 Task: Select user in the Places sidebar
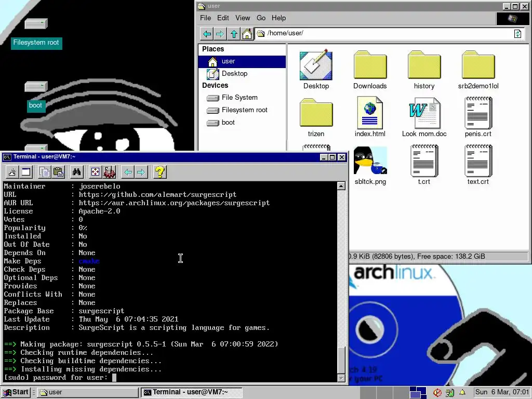242,61
